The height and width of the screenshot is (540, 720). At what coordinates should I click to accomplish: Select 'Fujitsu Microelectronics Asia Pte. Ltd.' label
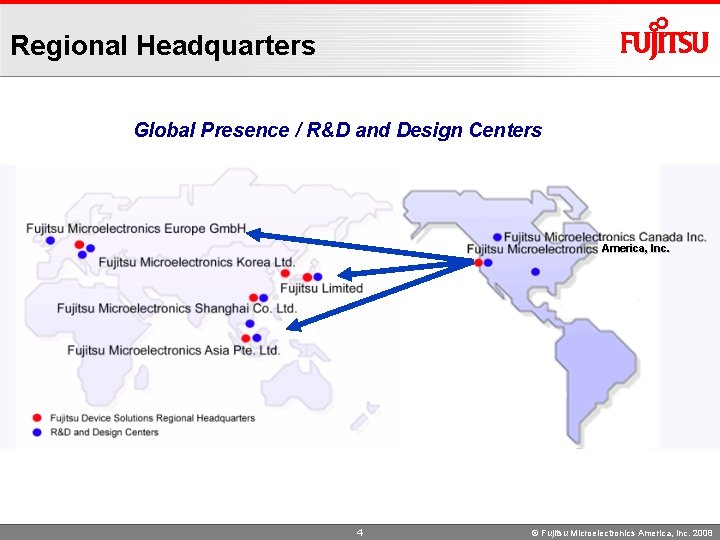click(x=174, y=350)
